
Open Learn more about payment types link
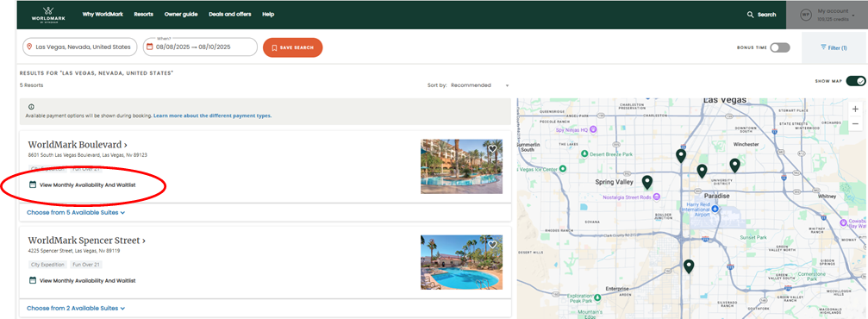213,116
